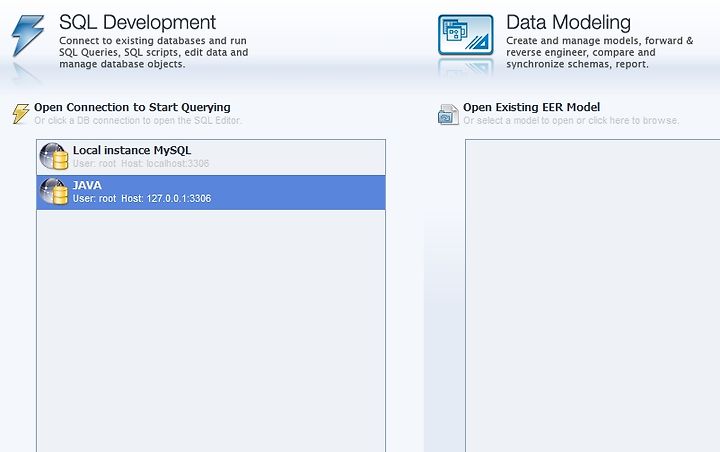Open Existing EER Model link
The image size is (720, 452).
pos(531,107)
